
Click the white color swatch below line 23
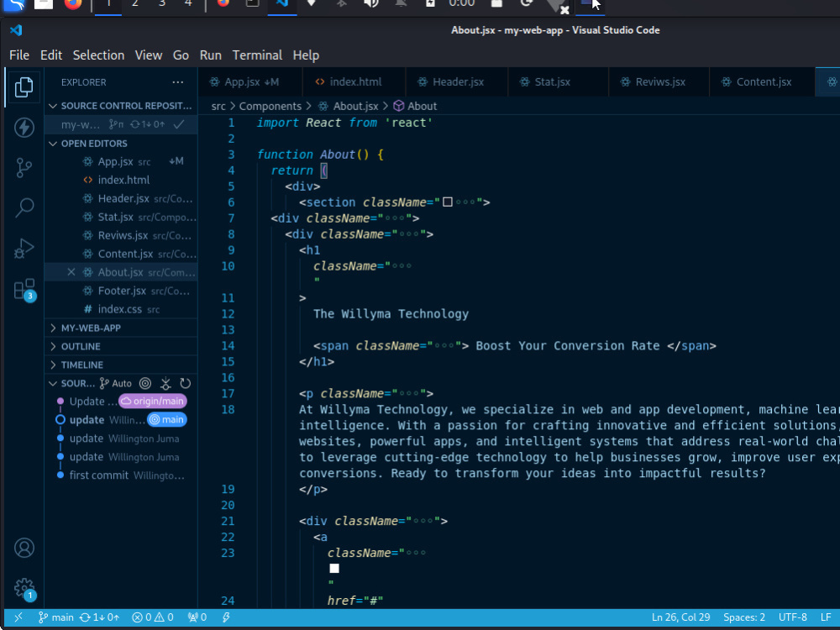(x=334, y=569)
